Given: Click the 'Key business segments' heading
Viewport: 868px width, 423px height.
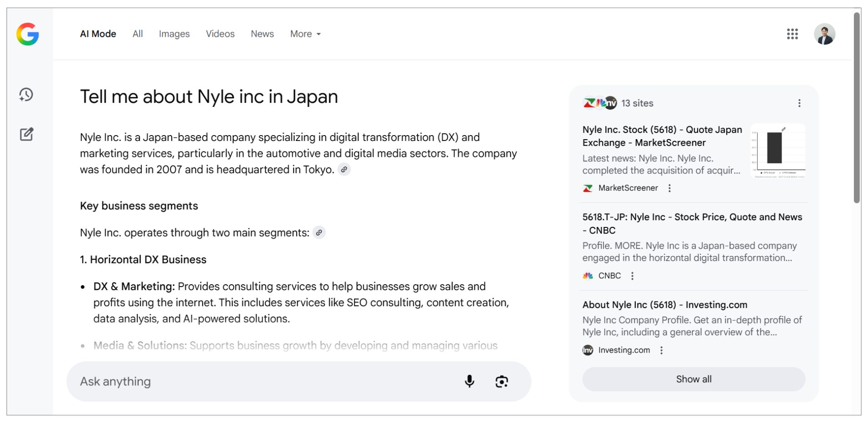Looking at the screenshot, I should (x=139, y=206).
